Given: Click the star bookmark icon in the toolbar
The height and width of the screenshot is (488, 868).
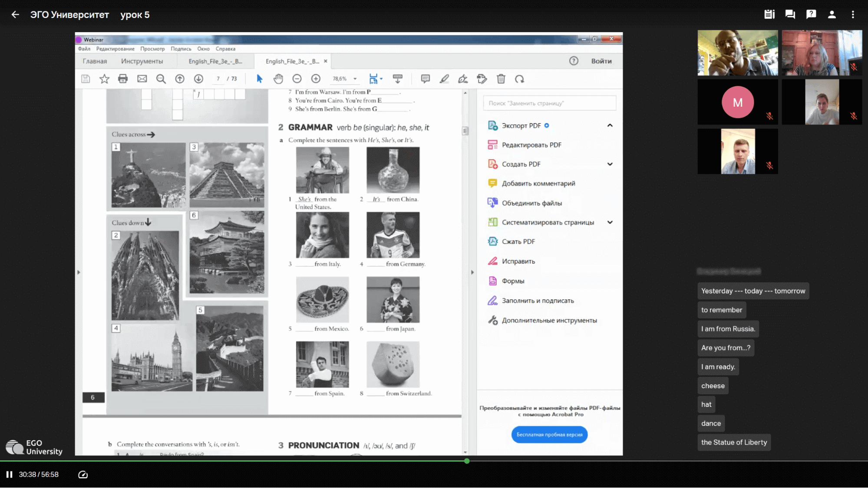Looking at the screenshot, I should click(104, 79).
